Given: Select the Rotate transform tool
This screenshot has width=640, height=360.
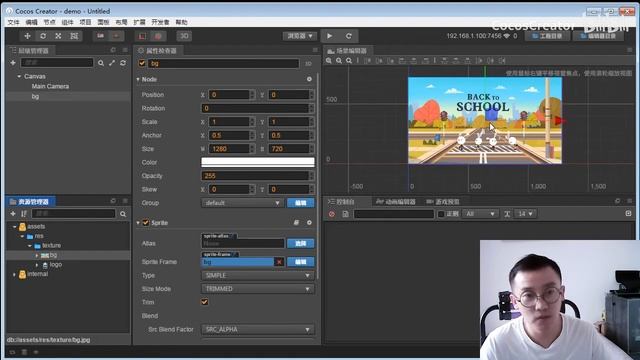Looking at the screenshot, I should click(x=43, y=36).
